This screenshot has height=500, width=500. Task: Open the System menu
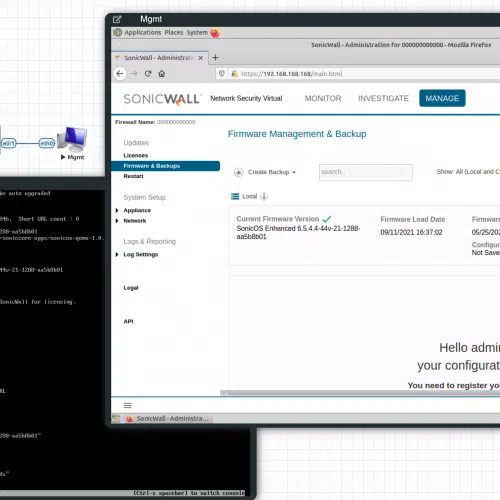coord(197,32)
